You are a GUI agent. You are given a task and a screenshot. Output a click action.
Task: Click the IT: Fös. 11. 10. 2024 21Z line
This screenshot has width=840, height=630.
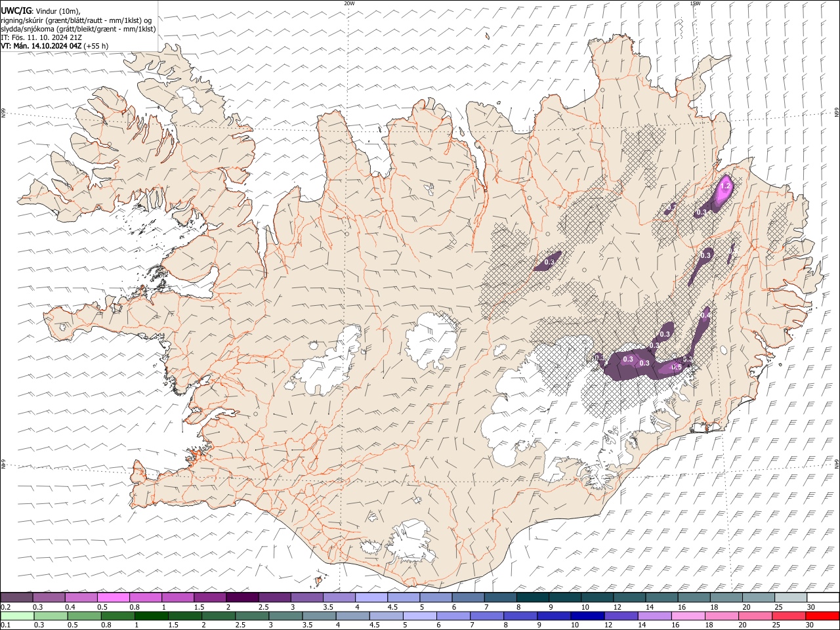(x=41, y=37)
